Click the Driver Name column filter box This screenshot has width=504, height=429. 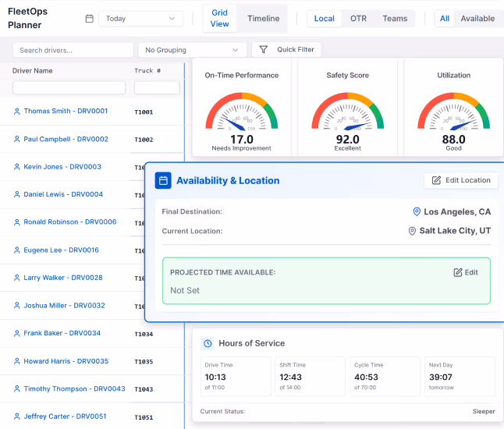pos(69,87)
